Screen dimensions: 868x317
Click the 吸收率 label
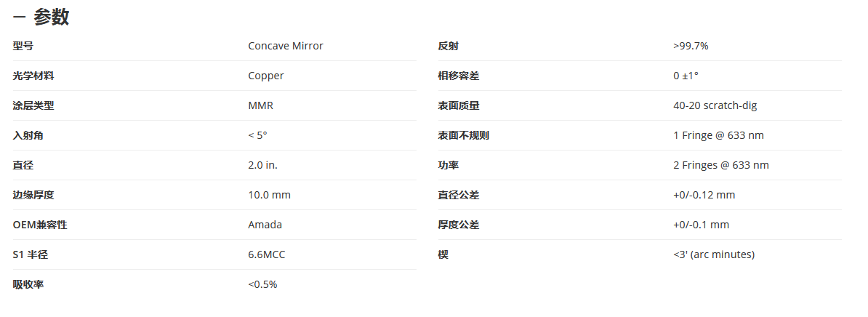click(28, 285)
